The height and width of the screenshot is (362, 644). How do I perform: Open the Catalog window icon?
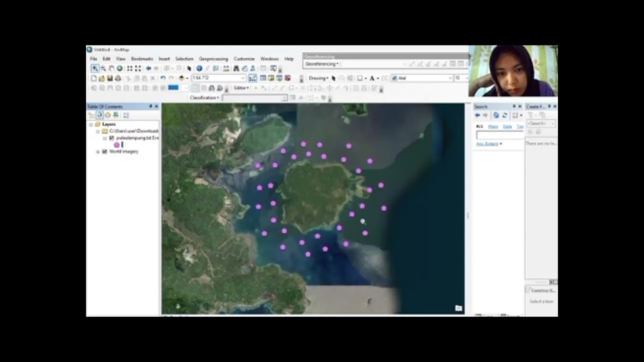(x=271, y=78)
